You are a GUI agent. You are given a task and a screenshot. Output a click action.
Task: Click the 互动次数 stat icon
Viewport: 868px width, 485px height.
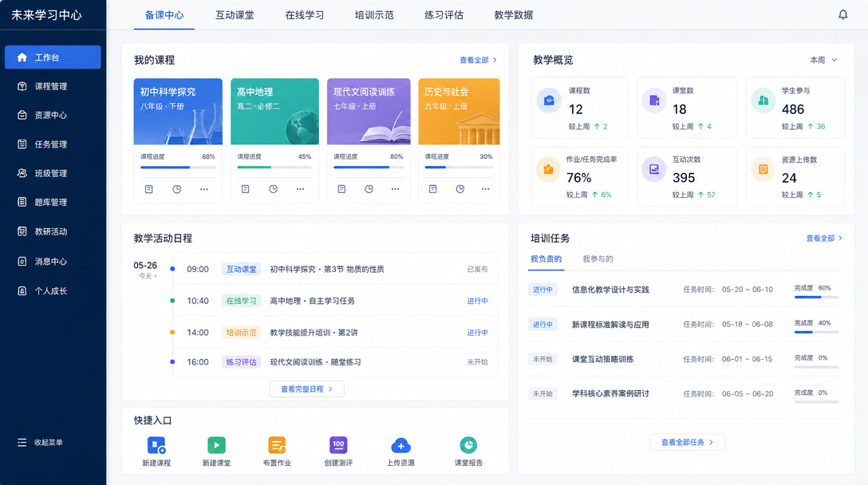click(653, 169)
